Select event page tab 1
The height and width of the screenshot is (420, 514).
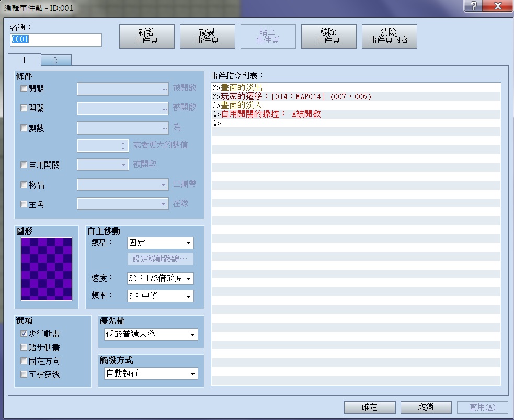[x=24, y=60]
